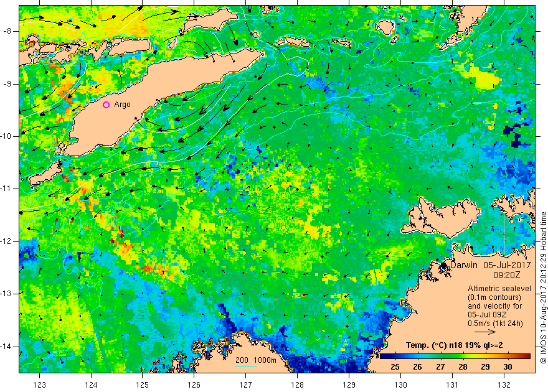
Task: Click the latitude label '-10'
Action: pos(7,136)
